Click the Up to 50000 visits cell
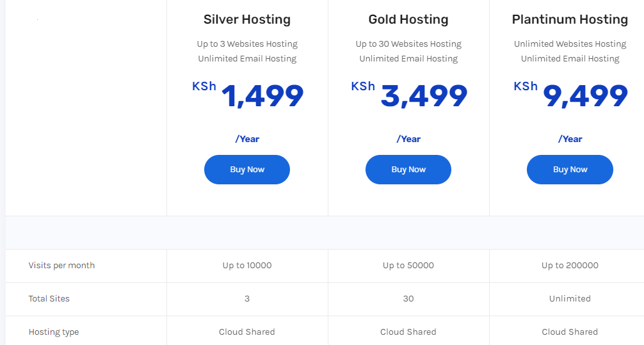 [408, 266]
